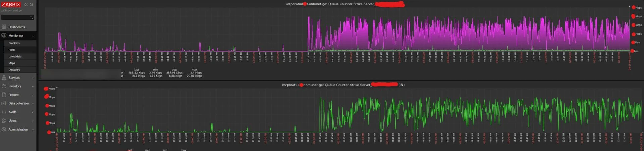
Task: Click the Dashboards grid icon
Action: (x=4, y=27)
